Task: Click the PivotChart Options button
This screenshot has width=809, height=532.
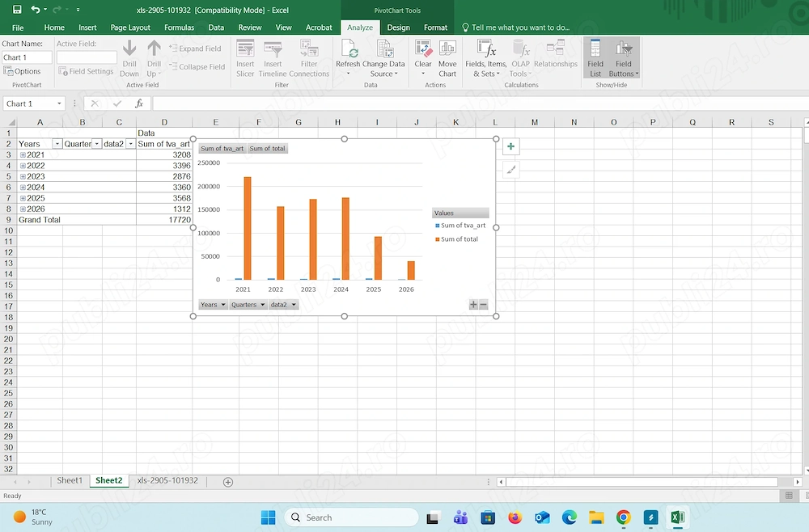Action: (x=22, y=71)
